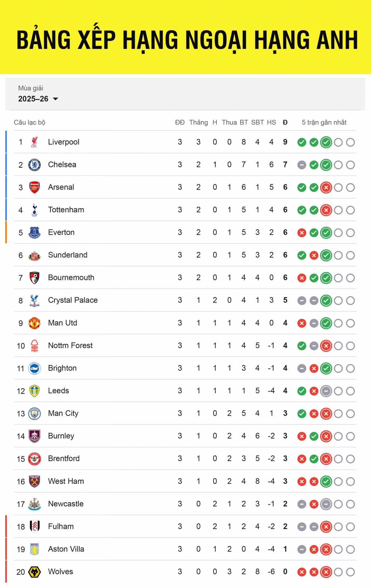The image size is (371, 588).
Task: Click the dropdown arrow beside 2025–26
Action: point(56,99)
